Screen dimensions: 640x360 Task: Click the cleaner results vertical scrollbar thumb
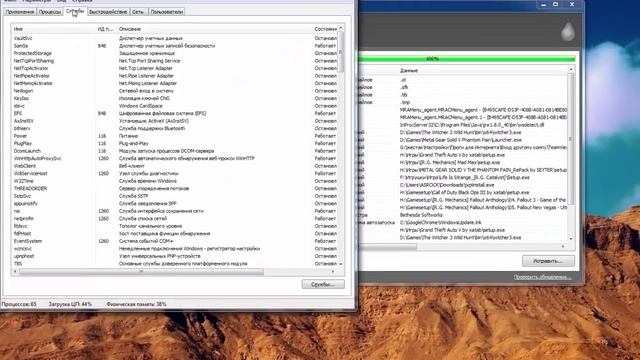(571, 139)
